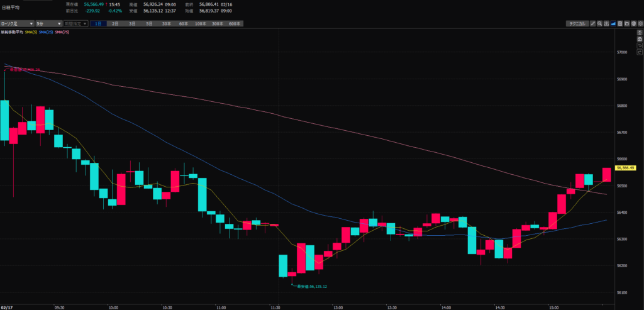Screen dimensions: 644x310
Task: Switch chart range to 5日
Action: click(x=149, y=23)
